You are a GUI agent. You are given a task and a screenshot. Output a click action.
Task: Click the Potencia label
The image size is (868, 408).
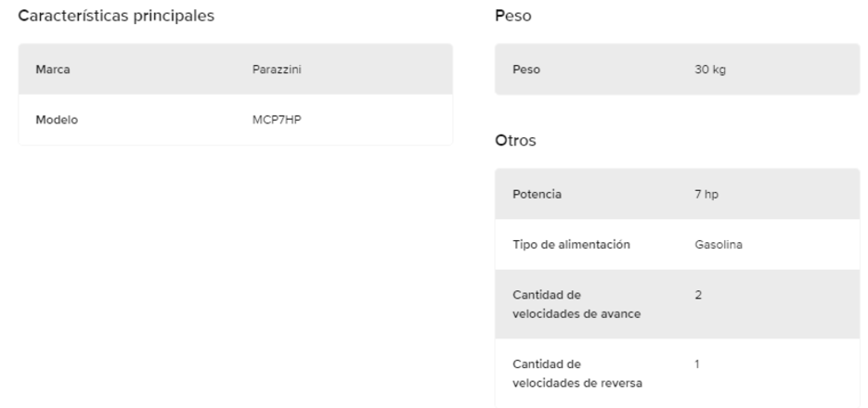click(537, 195)
